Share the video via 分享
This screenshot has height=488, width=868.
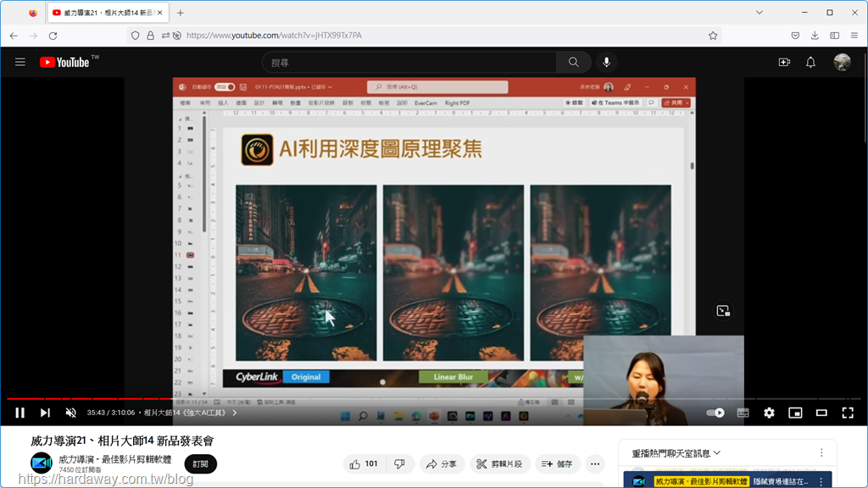coord(441,464)
